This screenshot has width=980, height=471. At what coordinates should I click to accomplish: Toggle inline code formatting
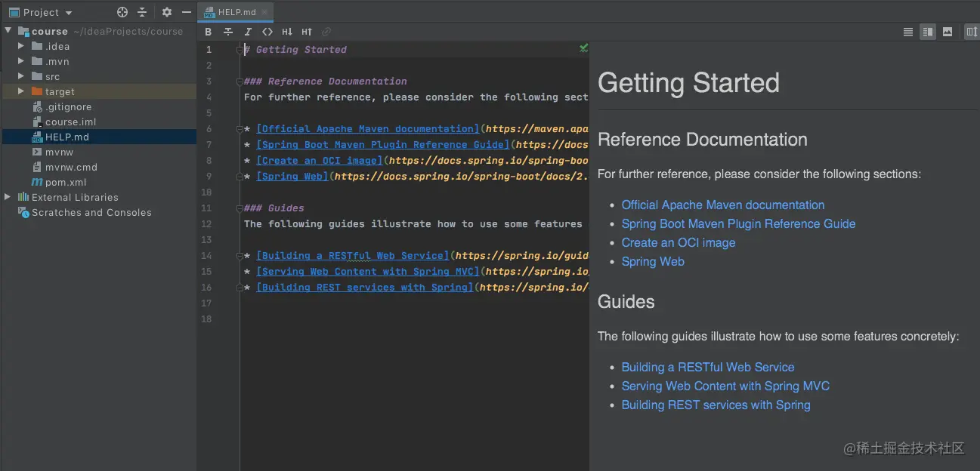tap(267, 32)
